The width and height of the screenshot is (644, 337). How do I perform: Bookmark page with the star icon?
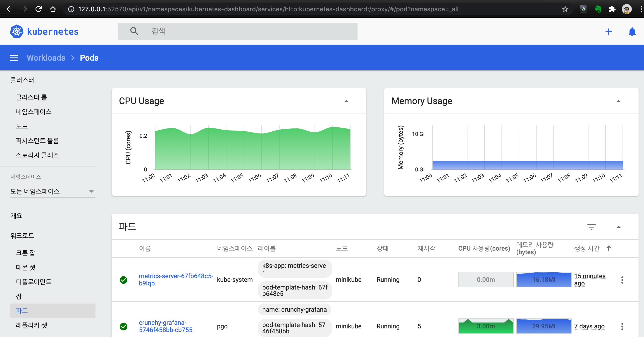click(x=565, y=9)
